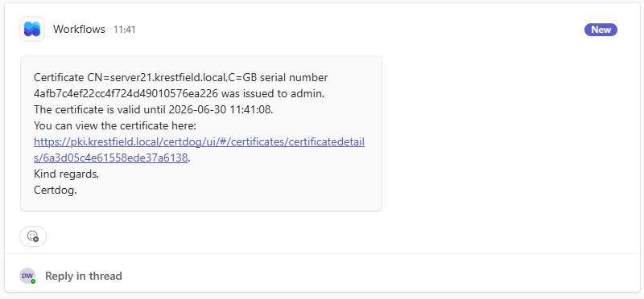Open the add reaction emoji button
Image resolution: width=644 pixels, height=299 pixels.
click(x=33, y=236)
